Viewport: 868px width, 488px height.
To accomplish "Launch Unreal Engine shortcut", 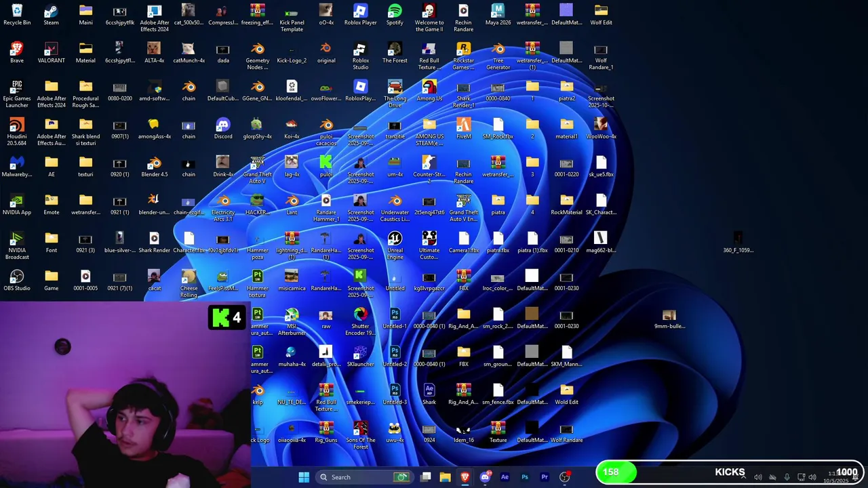I will [395, 245].
